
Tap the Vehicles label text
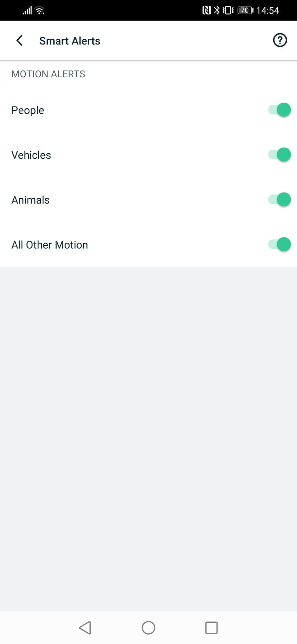(31, 155)
